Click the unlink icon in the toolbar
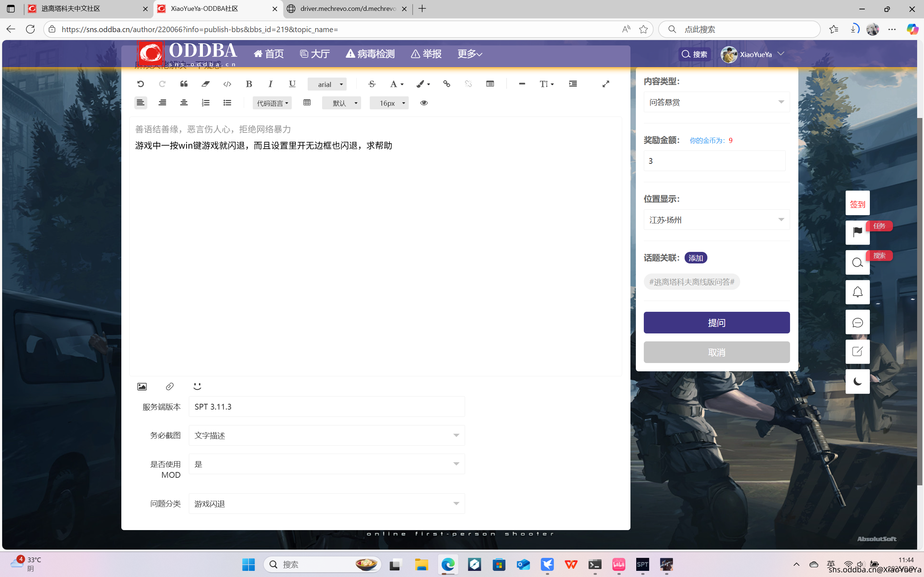The width and height of the screenshot is (924, 577). tap(468, 84)
